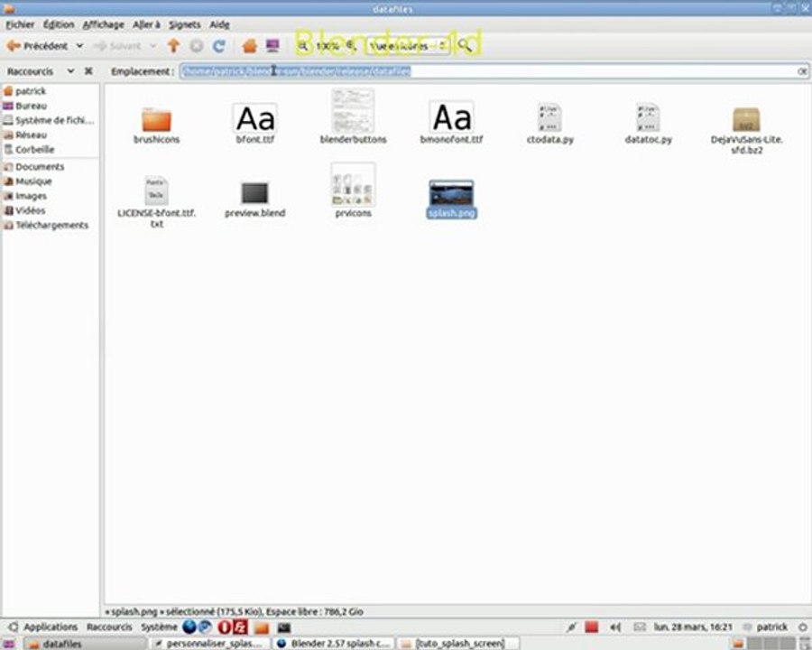Select the prvicons image file

pyautogui.click(x=353, y=190)
